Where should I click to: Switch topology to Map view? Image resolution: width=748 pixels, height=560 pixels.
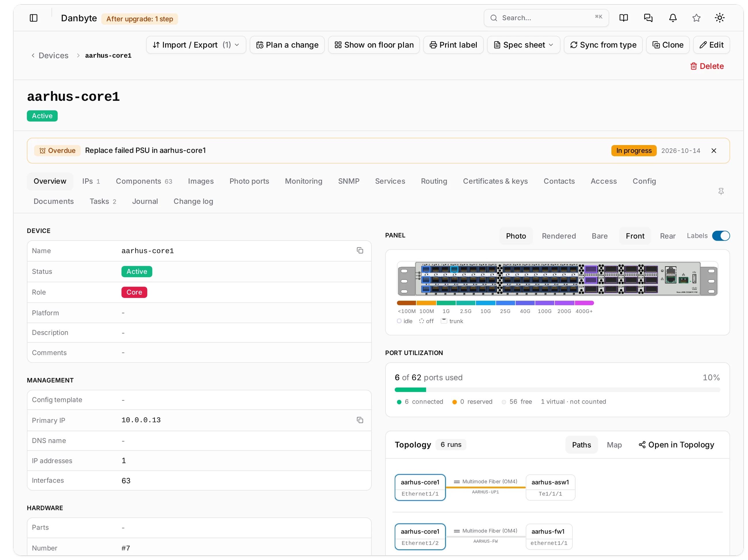pos(614,445)
